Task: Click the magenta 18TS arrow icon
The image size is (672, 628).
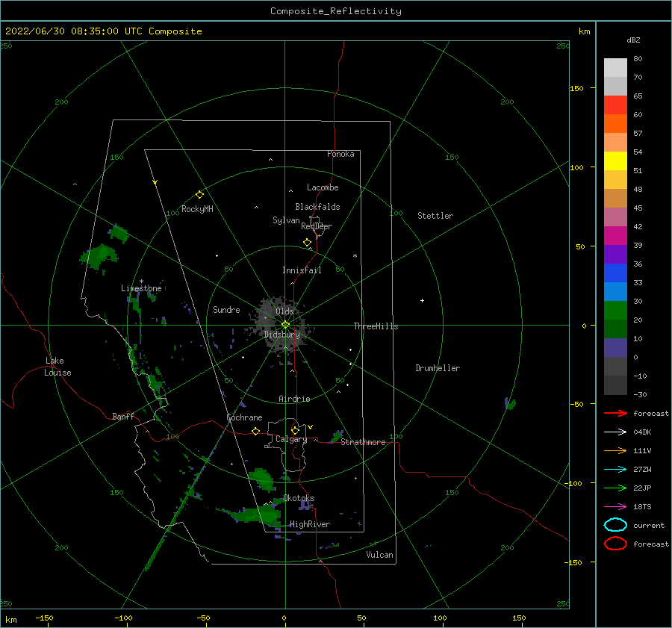Action: pos(615,507)
